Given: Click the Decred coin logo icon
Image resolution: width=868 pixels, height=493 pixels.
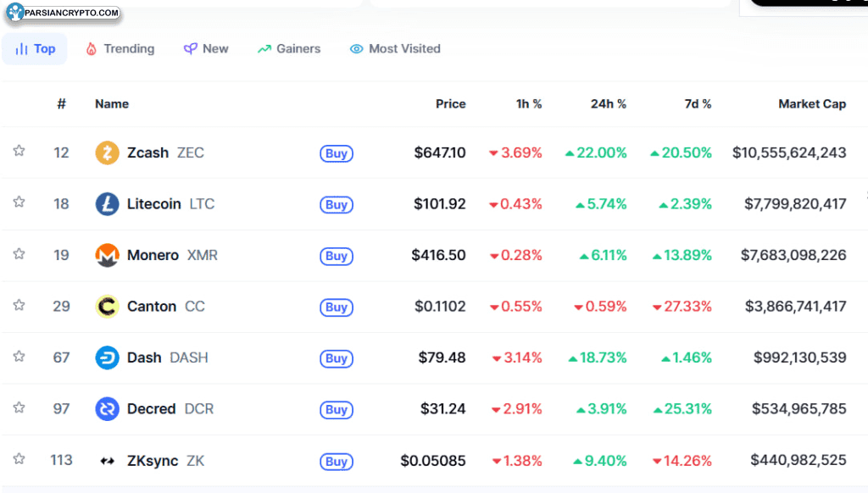Looking at the screenshot, I should [107, 409].
